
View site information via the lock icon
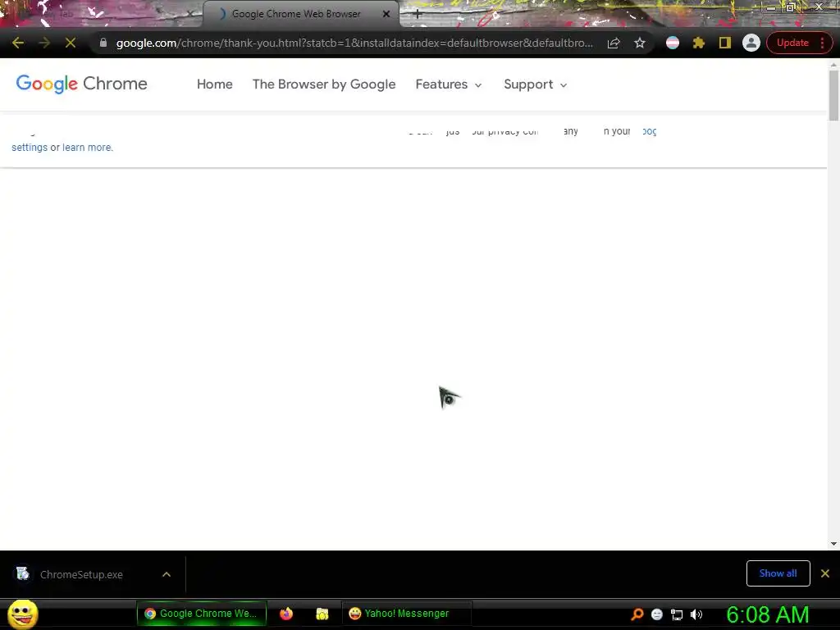pyautogui.click(x=103, y=43)
